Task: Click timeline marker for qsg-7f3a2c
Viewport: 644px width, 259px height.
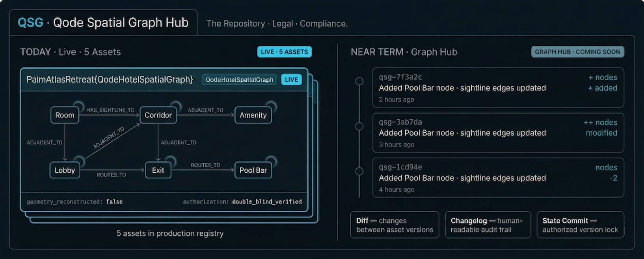Action: 359,81
